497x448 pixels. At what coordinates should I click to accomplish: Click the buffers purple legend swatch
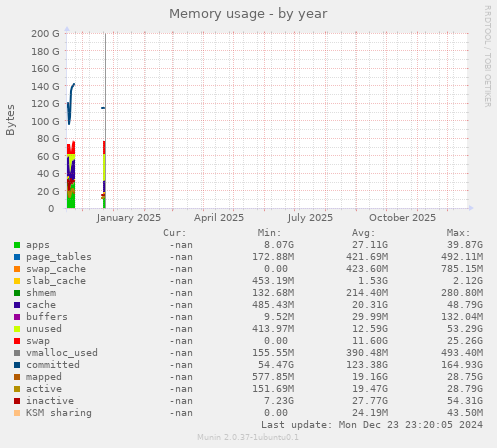click(17, 317)
